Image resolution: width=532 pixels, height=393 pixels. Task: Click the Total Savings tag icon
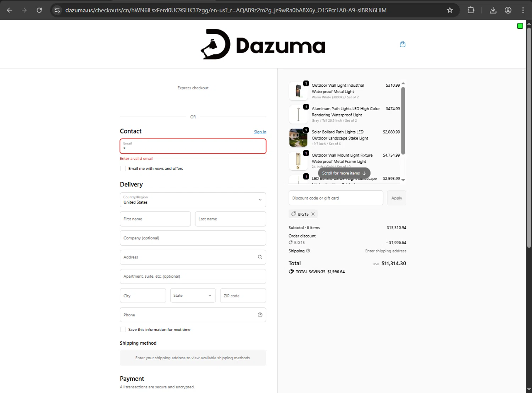[x=291, y=272]
